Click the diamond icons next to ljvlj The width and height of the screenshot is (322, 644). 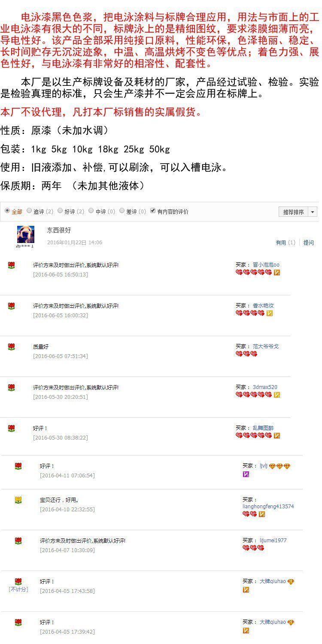[280, 466]
